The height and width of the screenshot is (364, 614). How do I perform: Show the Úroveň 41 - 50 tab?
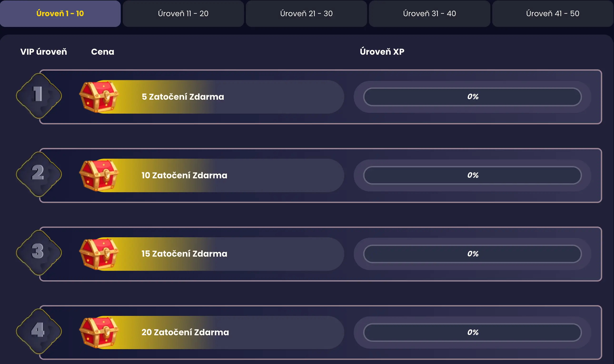553,14
